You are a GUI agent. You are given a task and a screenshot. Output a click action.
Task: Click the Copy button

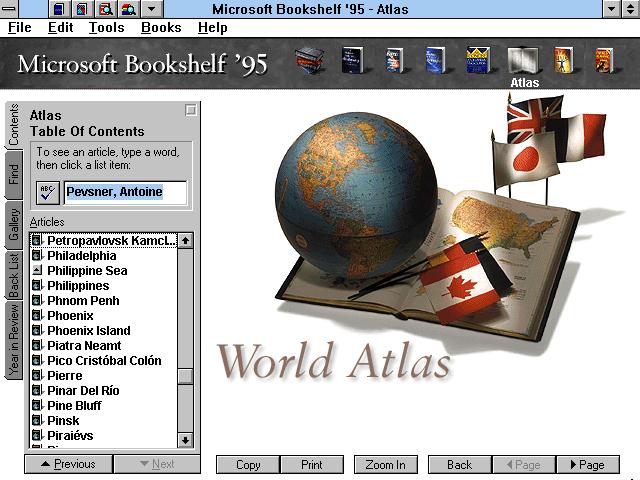click(x=248, y=464)
